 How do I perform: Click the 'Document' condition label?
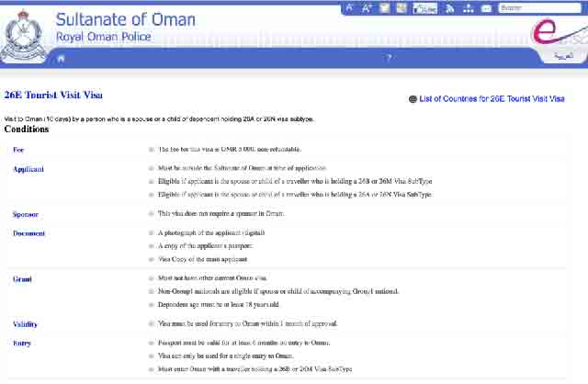click(28, 233)
